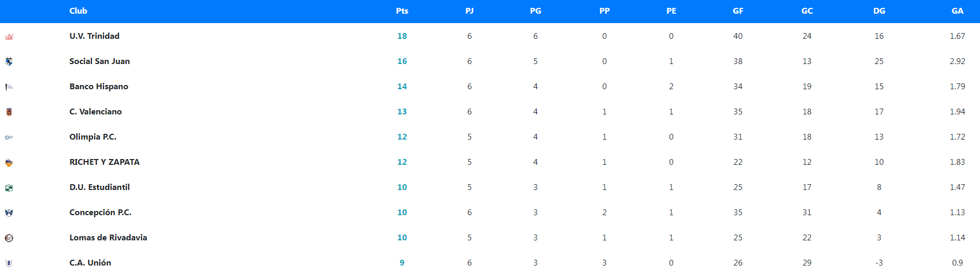Click the DG column header
Viewport: 980px width, 275px height.
coord(879,11)
